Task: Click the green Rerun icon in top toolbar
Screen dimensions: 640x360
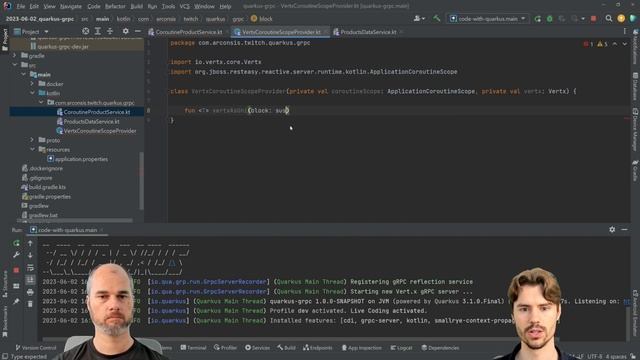Action: pos(538,19)
